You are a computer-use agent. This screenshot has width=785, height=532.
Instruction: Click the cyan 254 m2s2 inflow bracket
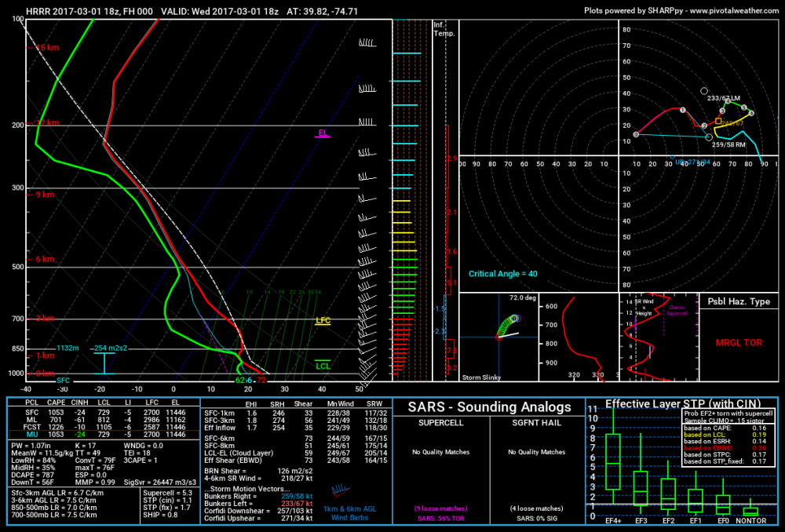(104, 363)
